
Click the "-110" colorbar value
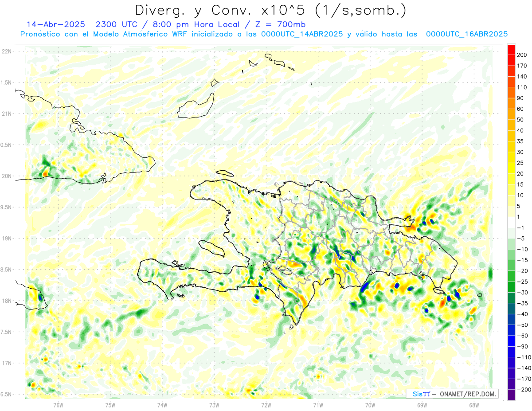pyautogui.click(x=524, y=357)
